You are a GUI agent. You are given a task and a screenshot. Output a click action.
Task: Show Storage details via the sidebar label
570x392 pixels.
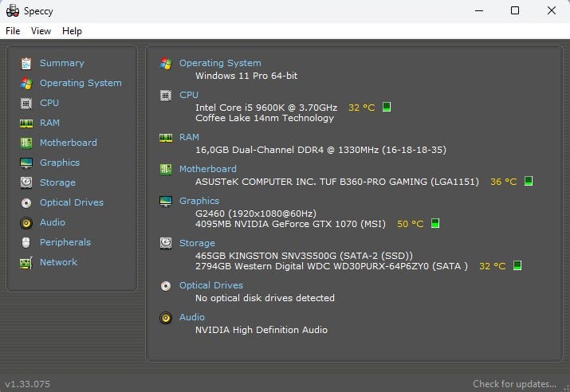click(x=57, y=182)
